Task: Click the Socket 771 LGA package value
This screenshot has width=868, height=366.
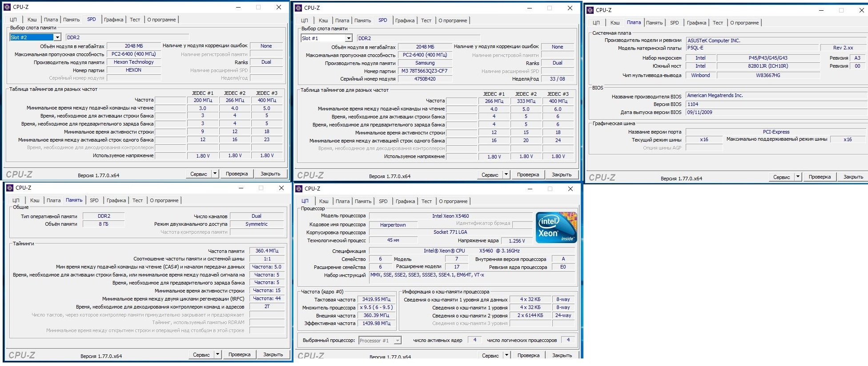Action: coord(450,232)
